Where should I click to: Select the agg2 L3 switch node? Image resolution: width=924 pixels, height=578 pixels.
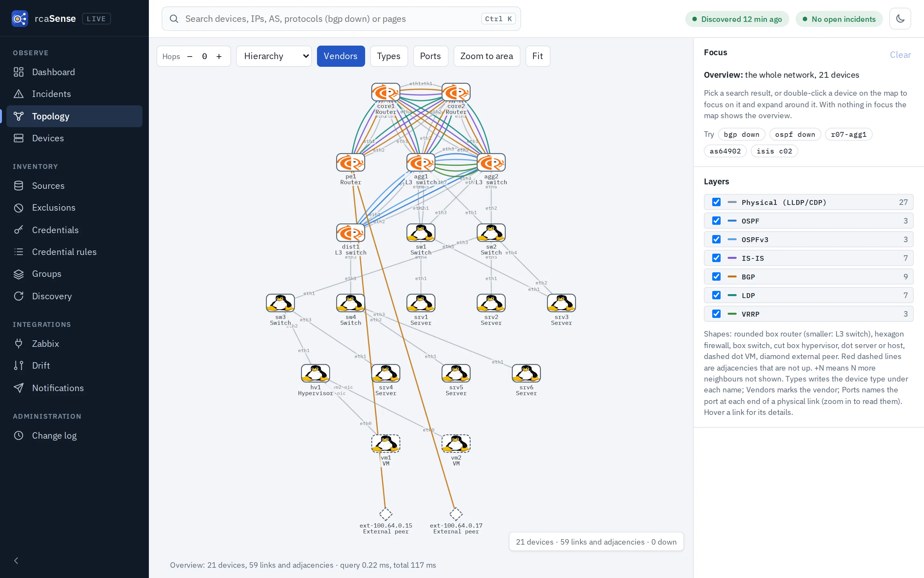coord(491,162)
